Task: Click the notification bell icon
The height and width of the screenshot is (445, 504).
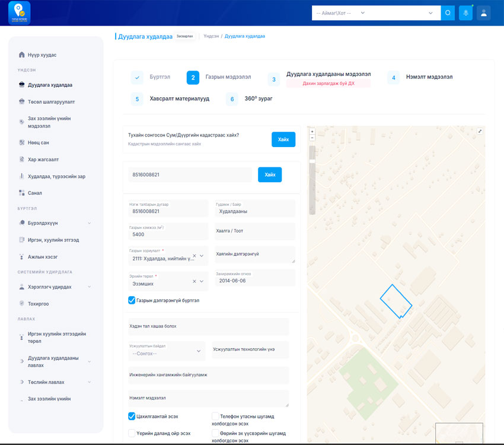Action: [x=465, y=13]
